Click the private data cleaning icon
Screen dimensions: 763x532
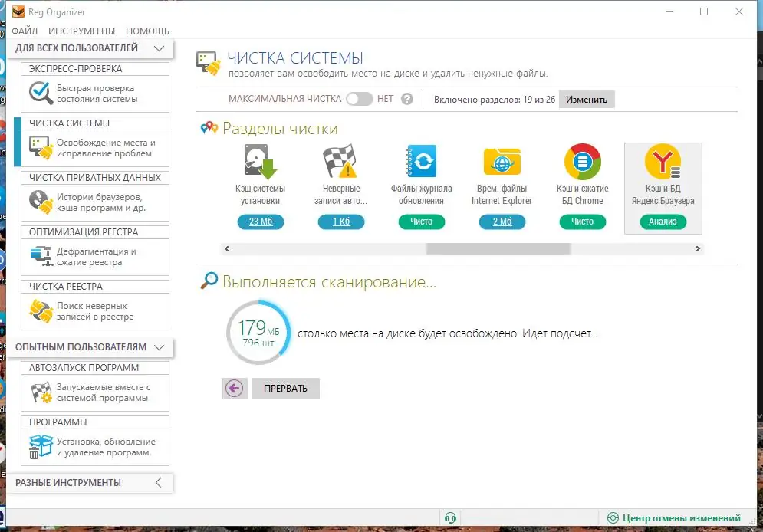41,202
